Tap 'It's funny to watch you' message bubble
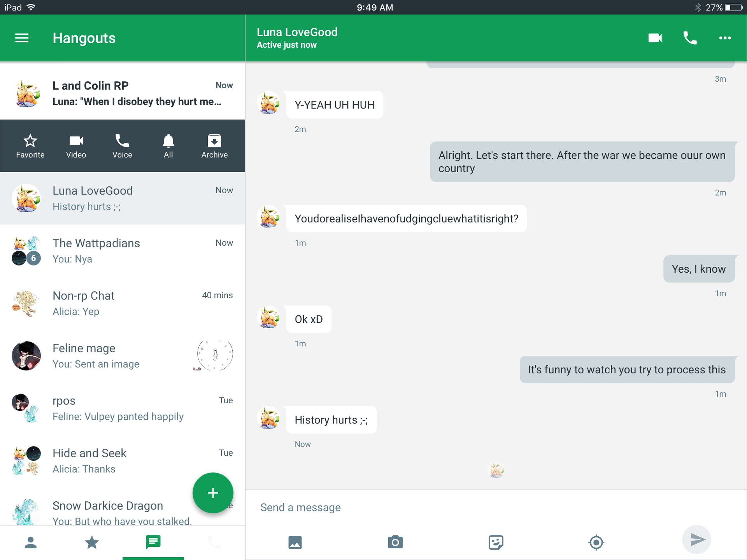Image resolution: width=747 pixels, height=560 pixels. coord(627,370)
